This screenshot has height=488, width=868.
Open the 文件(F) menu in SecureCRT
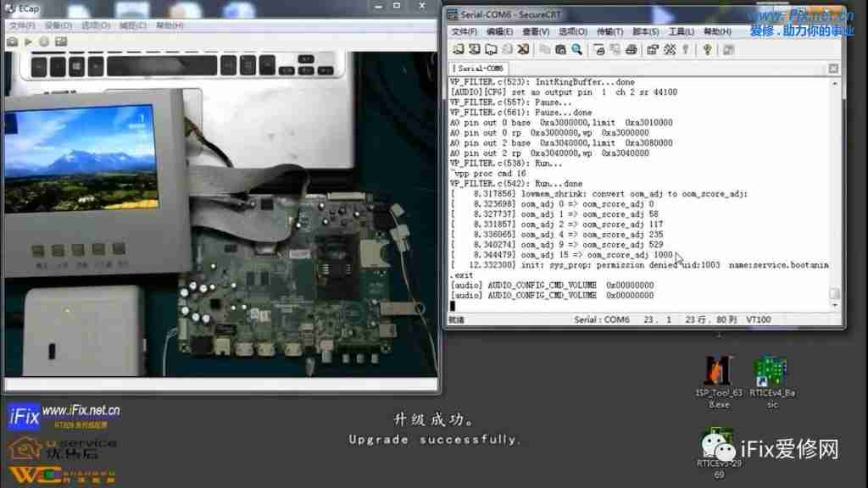[x=465, y=32]
